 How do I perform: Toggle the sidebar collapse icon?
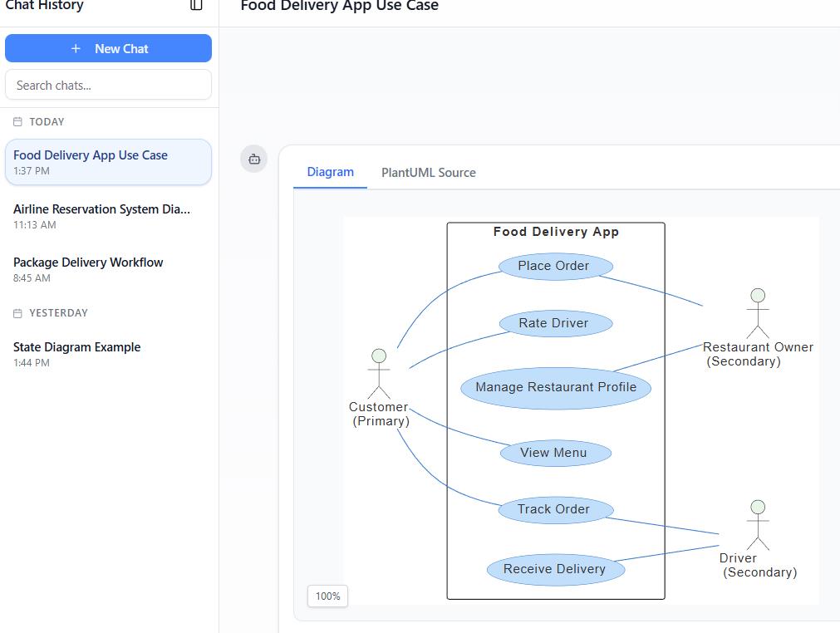[196, 6]
